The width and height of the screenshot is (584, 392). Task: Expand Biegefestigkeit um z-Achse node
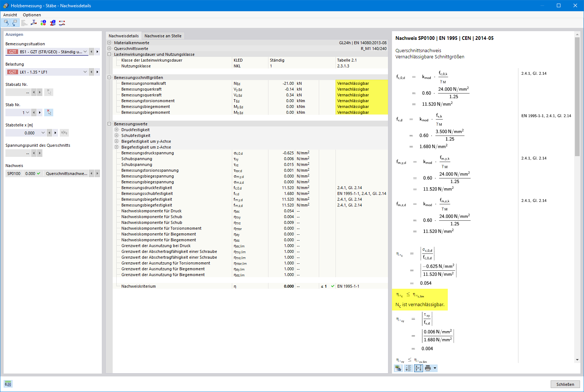[x=117, y=147]
